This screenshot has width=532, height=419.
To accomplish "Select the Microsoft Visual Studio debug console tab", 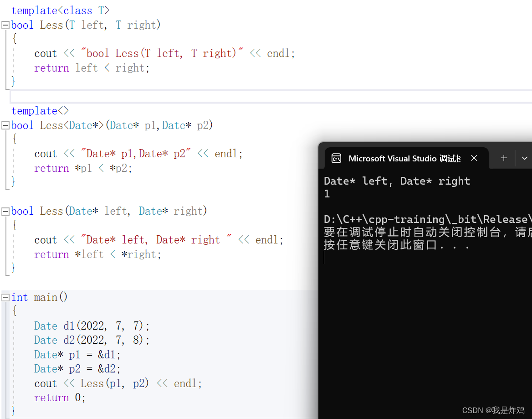I will (x=406, y=159).
